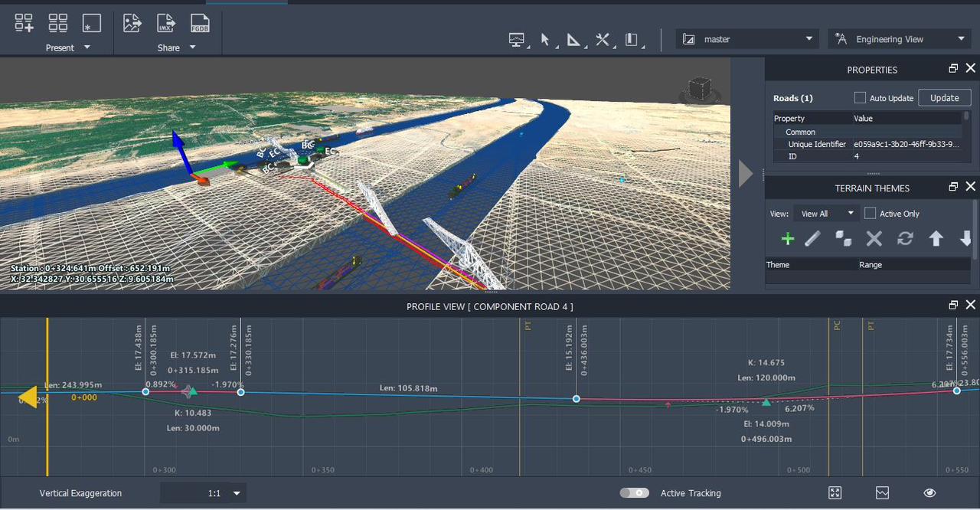Open the Engineering View dropdown

pos(899,39)
